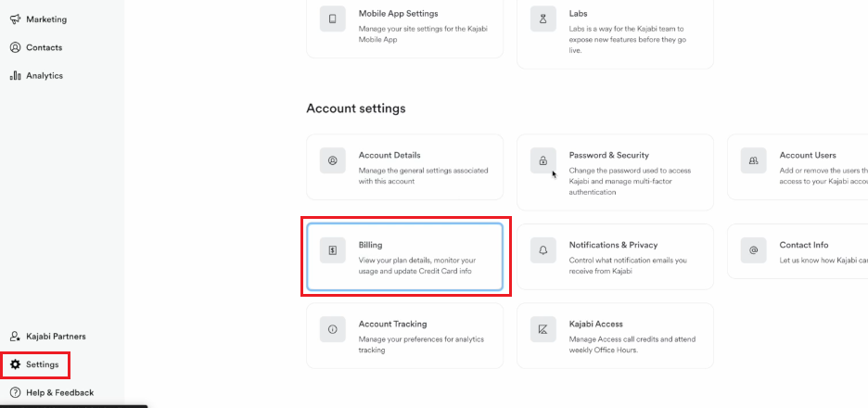Image resolution: width=868 pixels, height=408 pixels.
Task: Click 'Change the password used' description
Action: pos(630,182)
